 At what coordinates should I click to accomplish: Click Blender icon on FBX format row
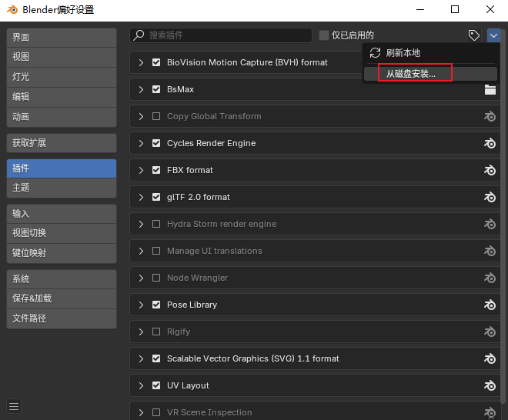pos(490,170)
